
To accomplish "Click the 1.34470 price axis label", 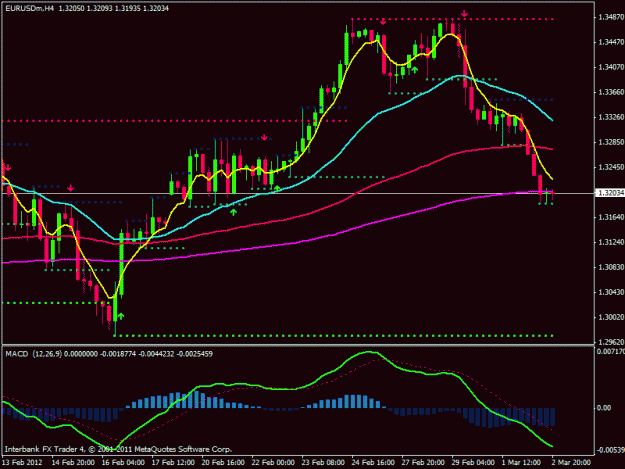I will click(x=611, y=42).
